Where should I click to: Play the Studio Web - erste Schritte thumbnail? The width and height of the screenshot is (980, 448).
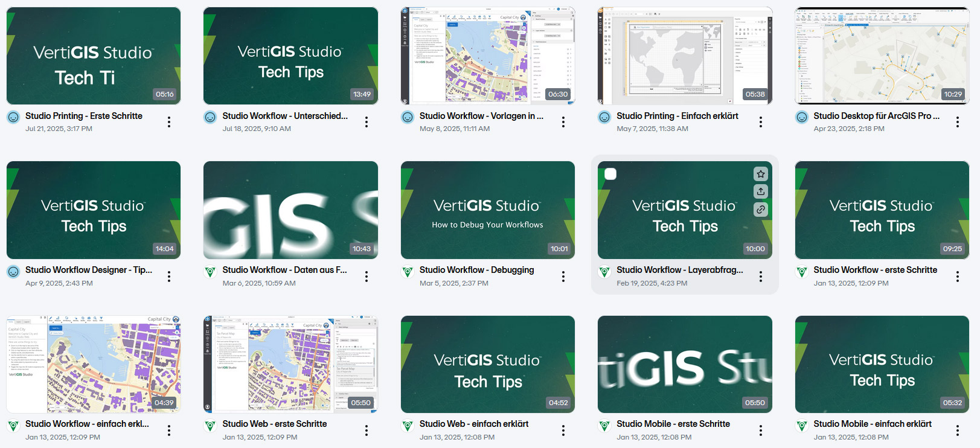click(290, 365)
